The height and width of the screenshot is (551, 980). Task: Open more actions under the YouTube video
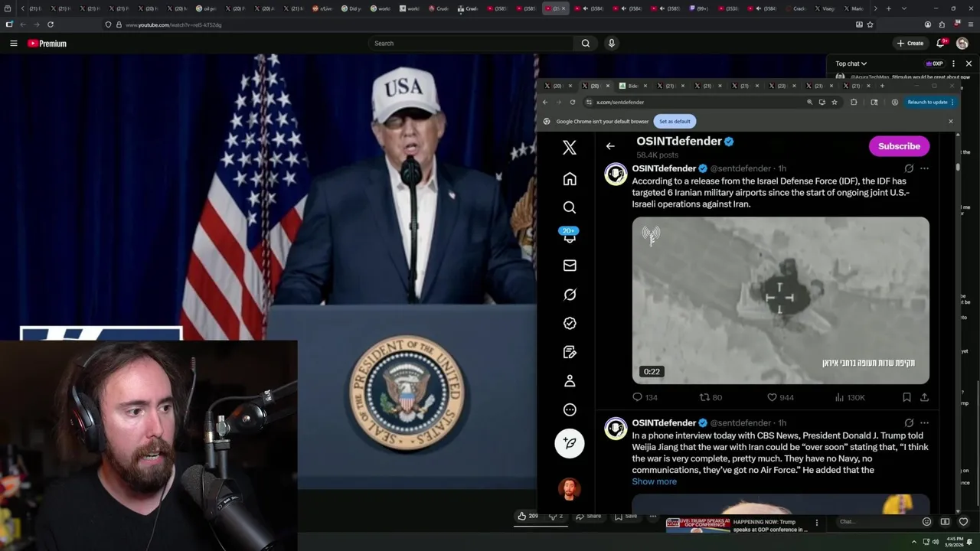point(653,517)
